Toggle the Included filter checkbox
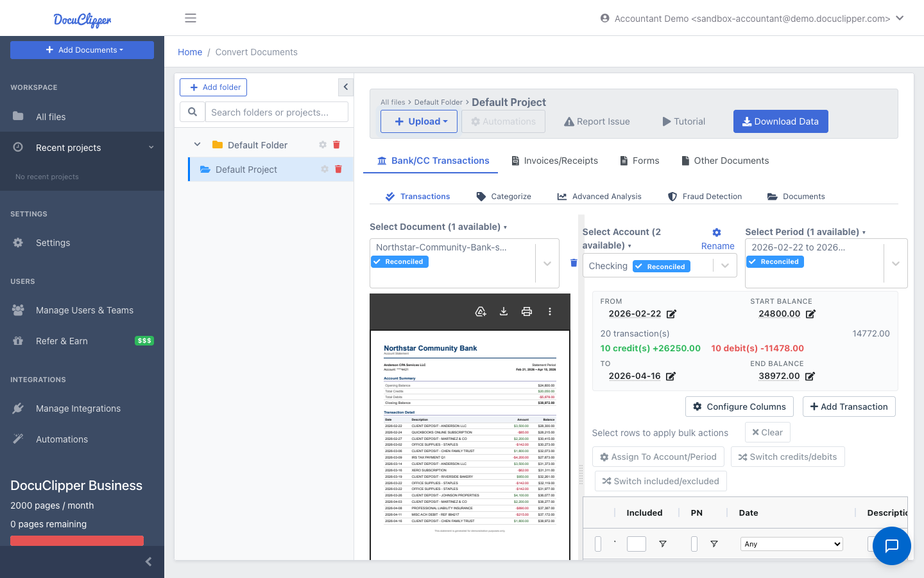The height and width of the screenshot is (578, 924). click(x=637, y=544)
